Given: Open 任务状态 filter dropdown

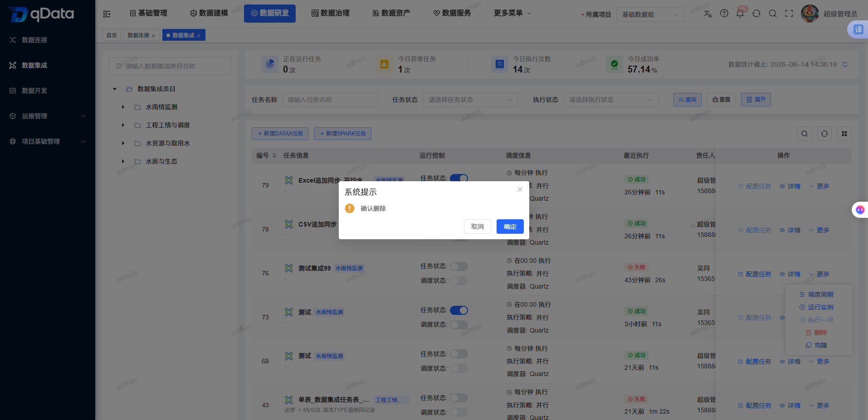Looking at the screenshot, I should pos(471,100).
